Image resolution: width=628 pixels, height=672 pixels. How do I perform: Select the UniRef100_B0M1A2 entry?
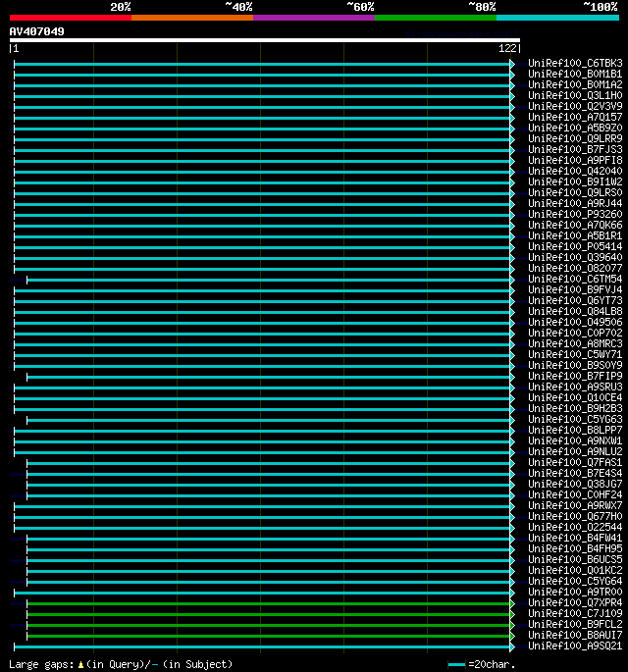tap(575, 84)
